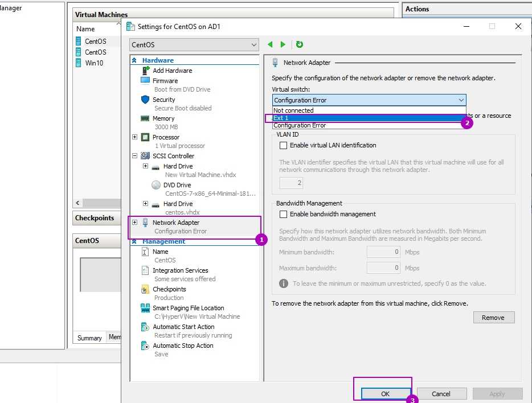Screen dimensions: 532x403
Task: Open the CentOS virtual machine selector dropdown
Action: click(x=194, y=44)
